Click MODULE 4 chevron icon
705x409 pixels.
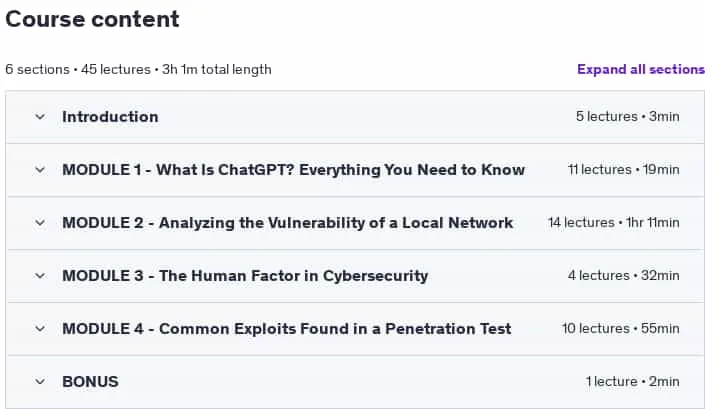tap(40, 329)
